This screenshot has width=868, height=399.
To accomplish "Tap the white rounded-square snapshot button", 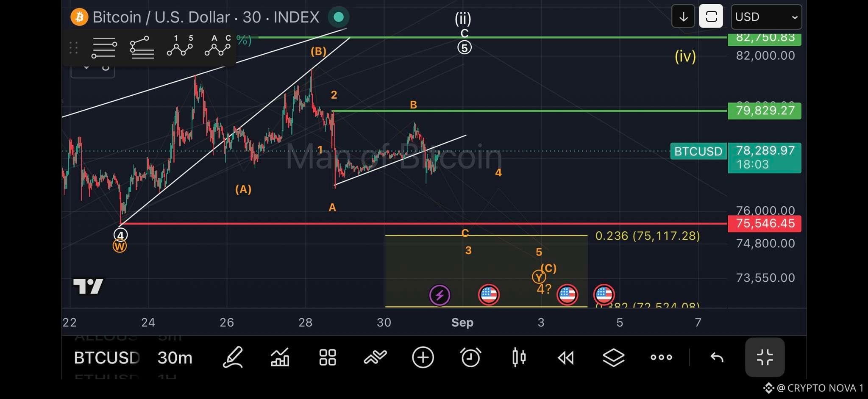I will click(711, 17).
